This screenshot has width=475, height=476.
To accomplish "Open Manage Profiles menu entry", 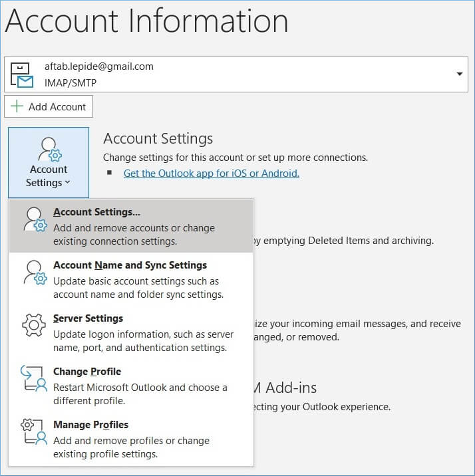I will click(x=131, y=439).
